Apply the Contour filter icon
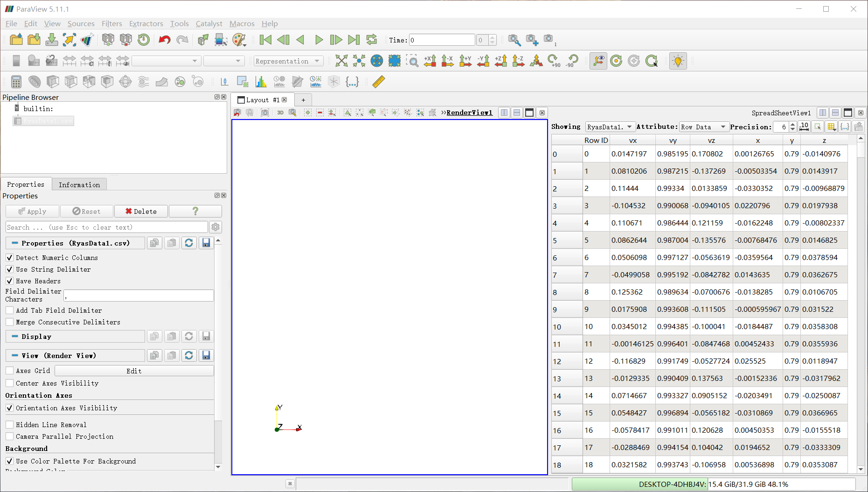The width and height of the screenshot is (868, 492). (35, 82)
